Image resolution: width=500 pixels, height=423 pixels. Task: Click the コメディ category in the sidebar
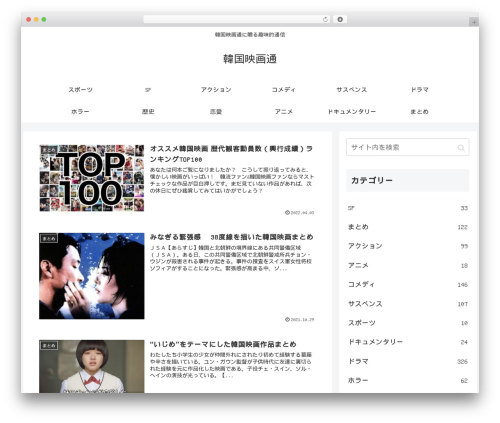[x=361, y=284]
